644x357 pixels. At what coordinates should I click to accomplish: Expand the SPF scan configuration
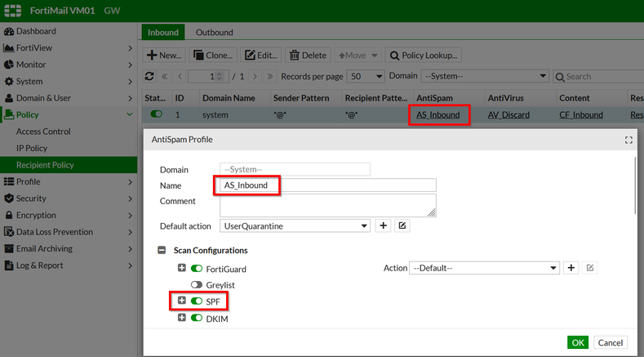182,301
